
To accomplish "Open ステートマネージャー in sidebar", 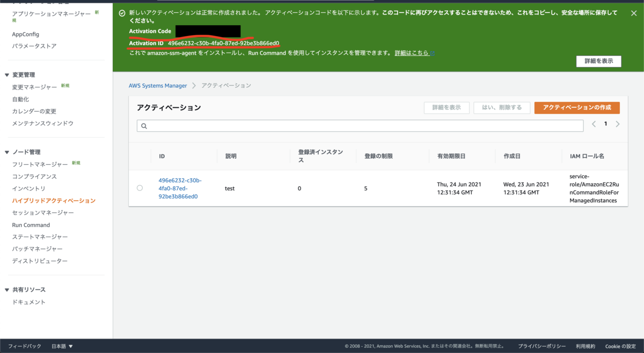I will pyautogui.click(x=40, y=237).
